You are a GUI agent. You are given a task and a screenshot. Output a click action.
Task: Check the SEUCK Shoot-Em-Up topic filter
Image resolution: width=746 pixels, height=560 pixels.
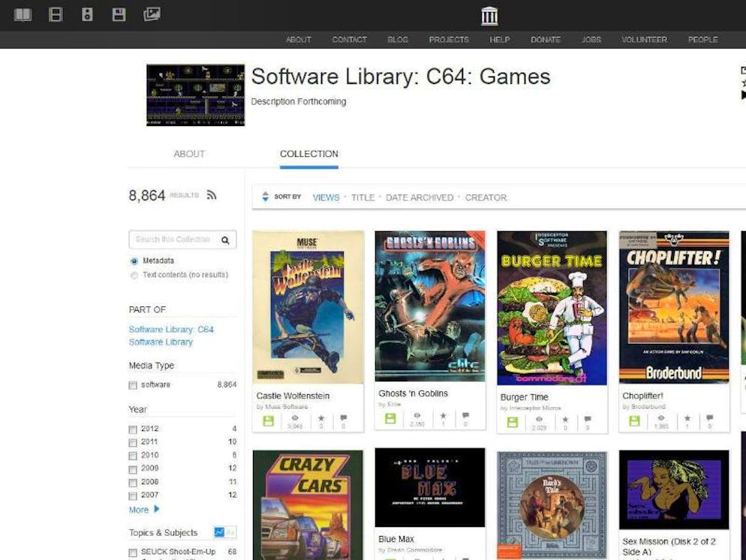point(133,552)
